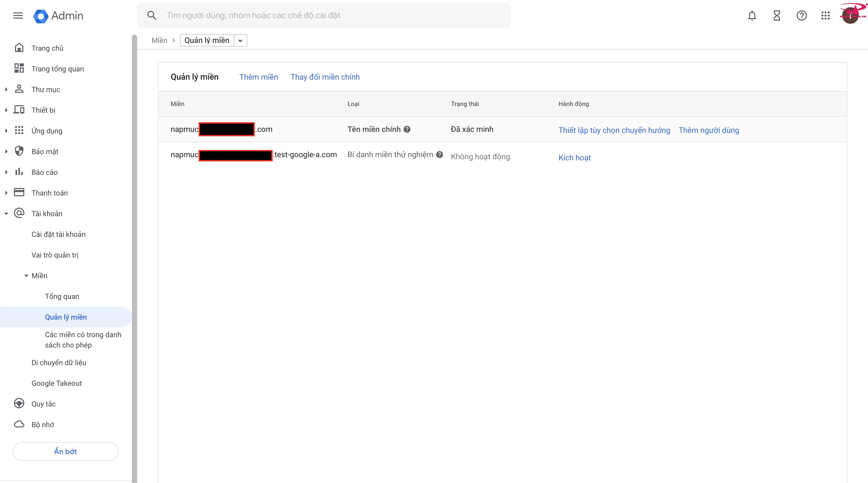Screen dimensions: 868x483
Task: Expand the Báo cáo section arrow
Action: [x=6, y=172]
